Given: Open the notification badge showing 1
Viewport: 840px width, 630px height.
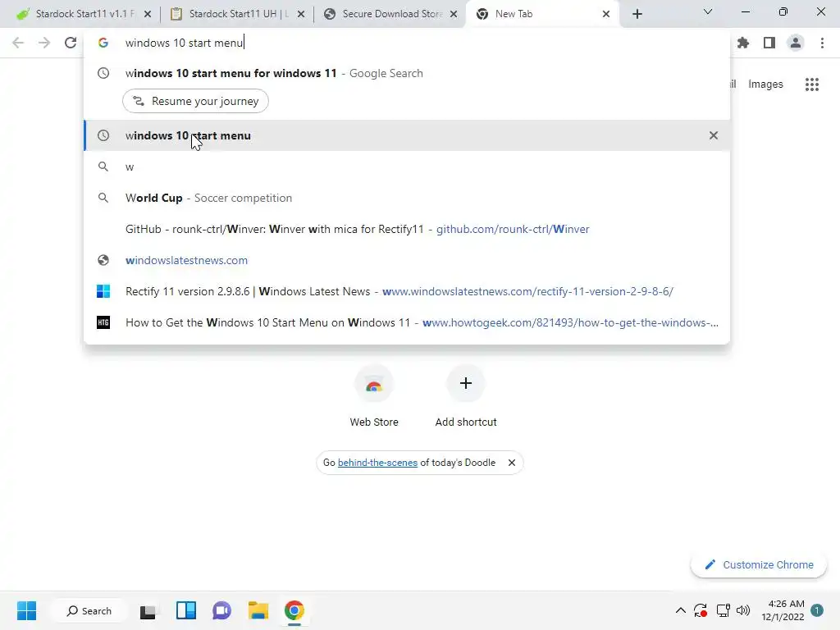Looking at the screenshot, I should (x=817, y=610).
